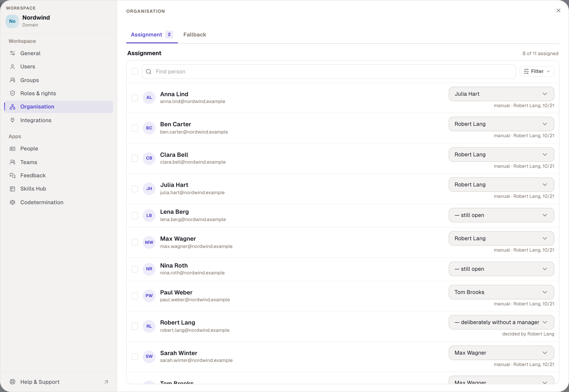Open the Teams icon under Apps
The image size is (569, 392).
point(13,162)
